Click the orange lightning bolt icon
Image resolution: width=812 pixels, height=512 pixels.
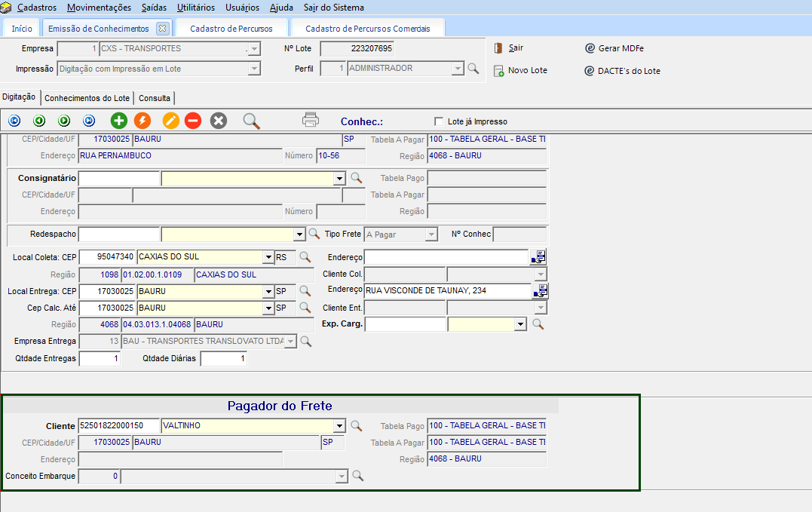coord(142,121)
